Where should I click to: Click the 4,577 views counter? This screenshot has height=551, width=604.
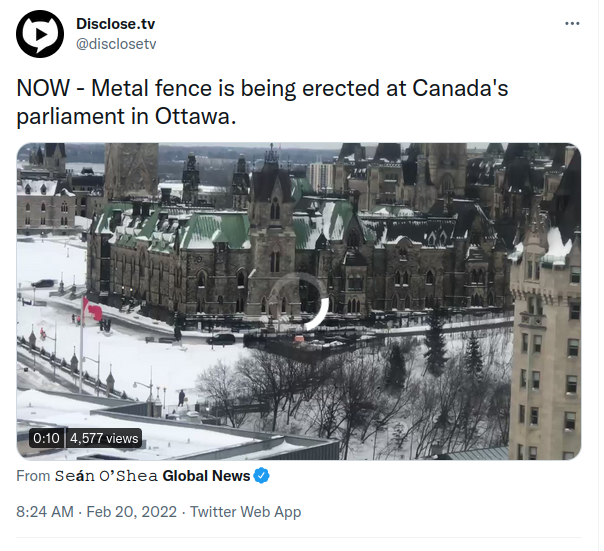[104, 438]
